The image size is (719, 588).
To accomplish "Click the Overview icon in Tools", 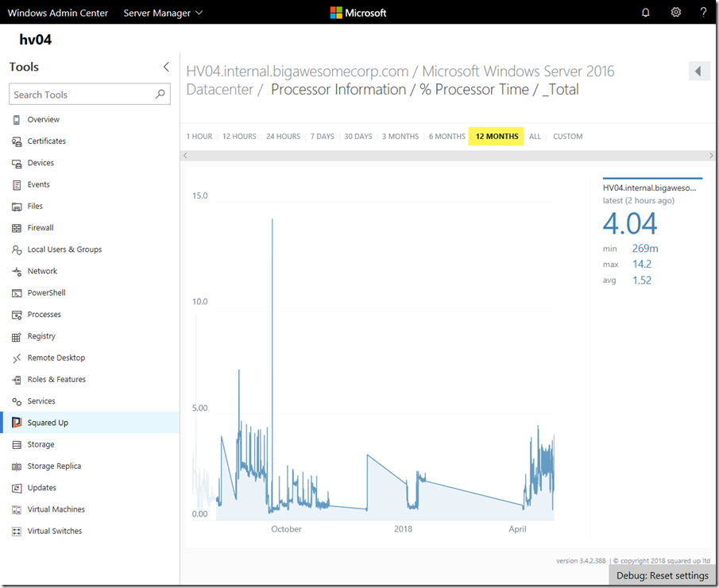I will 17,120.
